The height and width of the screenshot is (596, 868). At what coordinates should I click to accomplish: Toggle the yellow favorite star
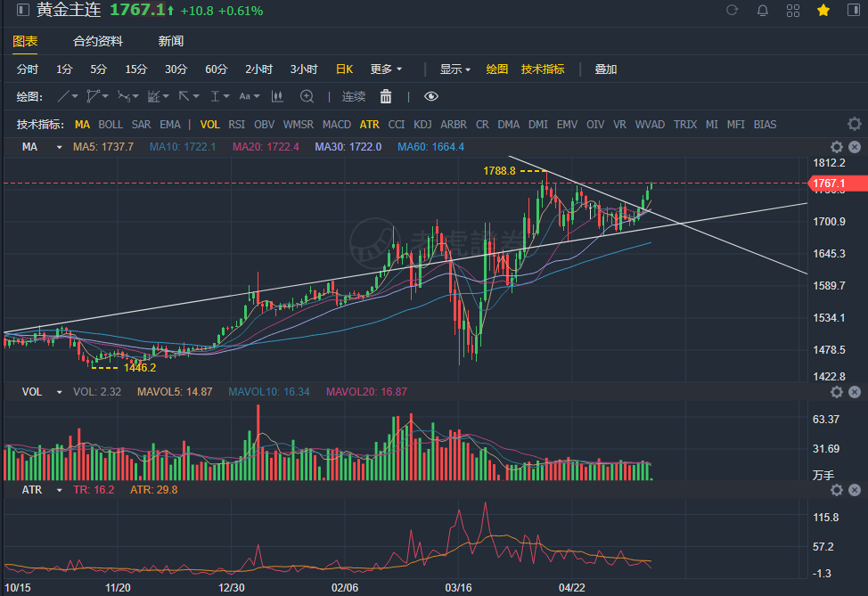point(823,11)
